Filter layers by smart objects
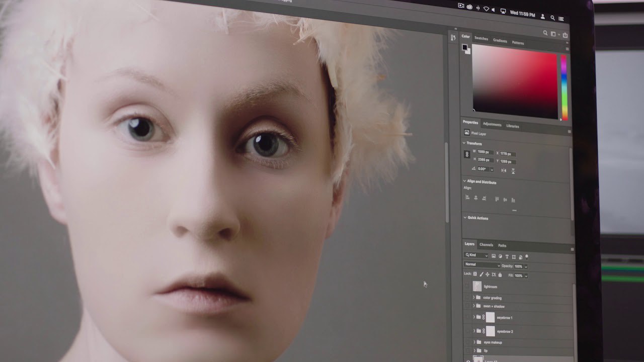The height and width of the screenshot is (362, 644). (x=520, y=257)
